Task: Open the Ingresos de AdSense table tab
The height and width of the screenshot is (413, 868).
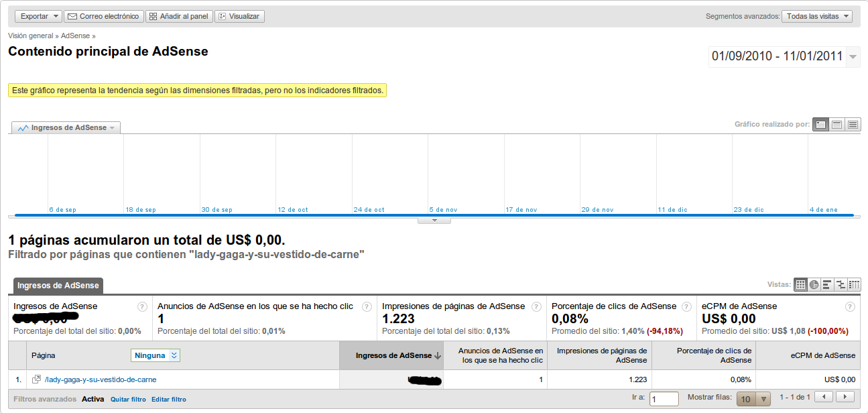Action: click(58, 286)
